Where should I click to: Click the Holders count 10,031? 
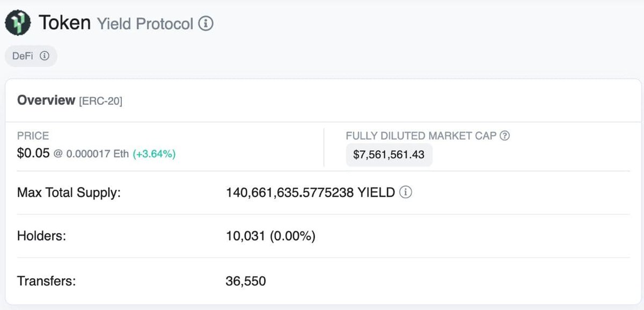(x=246, y=236)
